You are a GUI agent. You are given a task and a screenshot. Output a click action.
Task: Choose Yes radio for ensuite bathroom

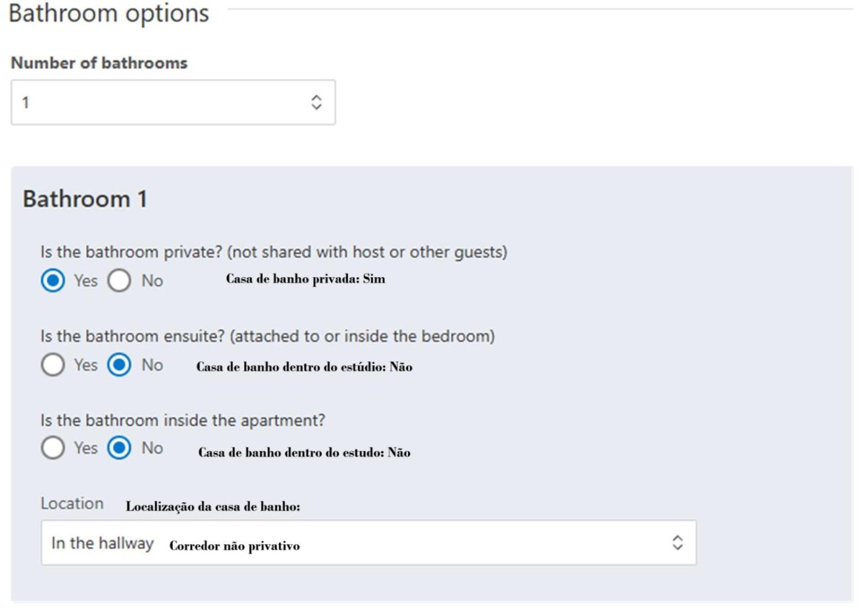pyautogui.click(x=53, y=365)
